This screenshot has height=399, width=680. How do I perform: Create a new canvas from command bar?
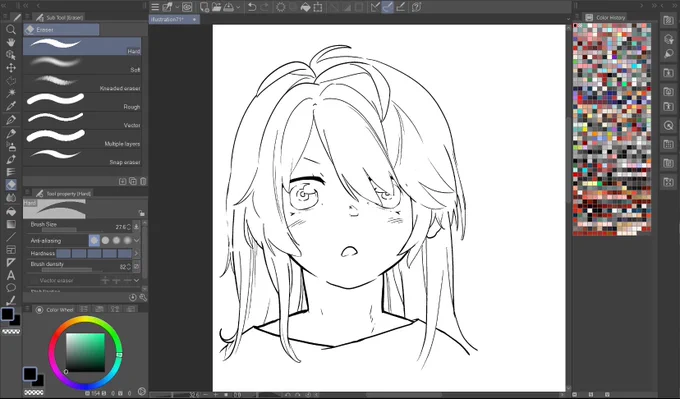[204, 7]
